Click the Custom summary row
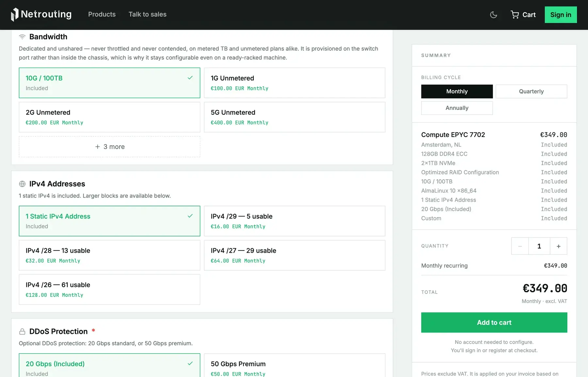The image size is (588, 377). [494, 218]
